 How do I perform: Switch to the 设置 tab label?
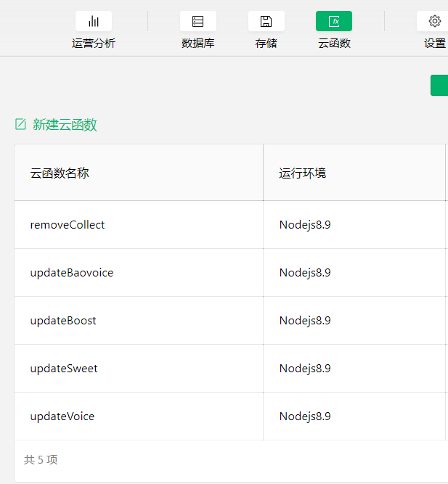point(435,44)
